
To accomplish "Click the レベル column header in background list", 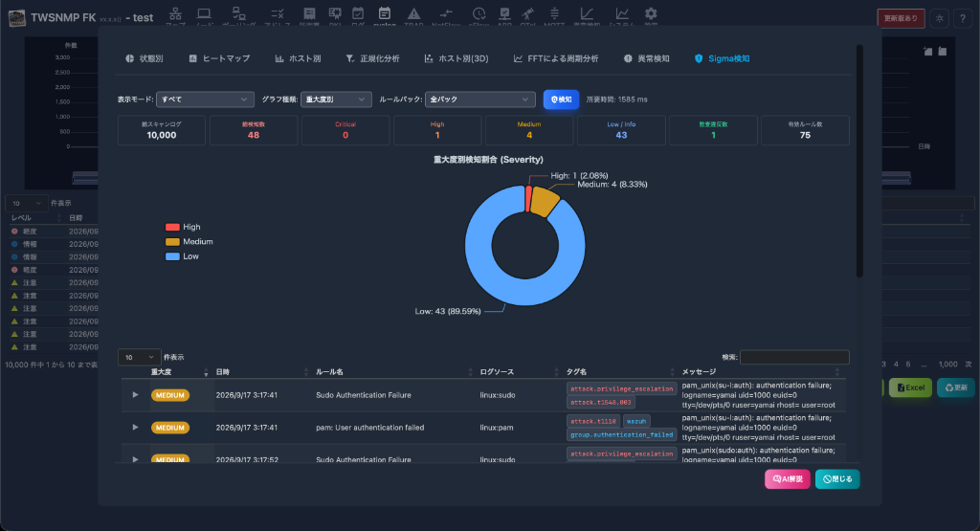I will pos(21,217).
